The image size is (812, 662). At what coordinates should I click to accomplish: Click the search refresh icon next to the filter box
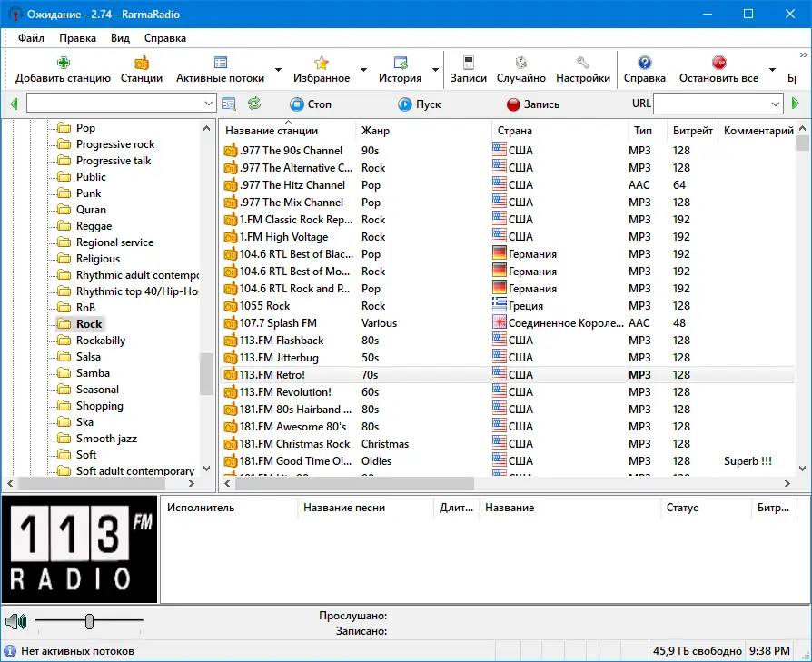254,104
